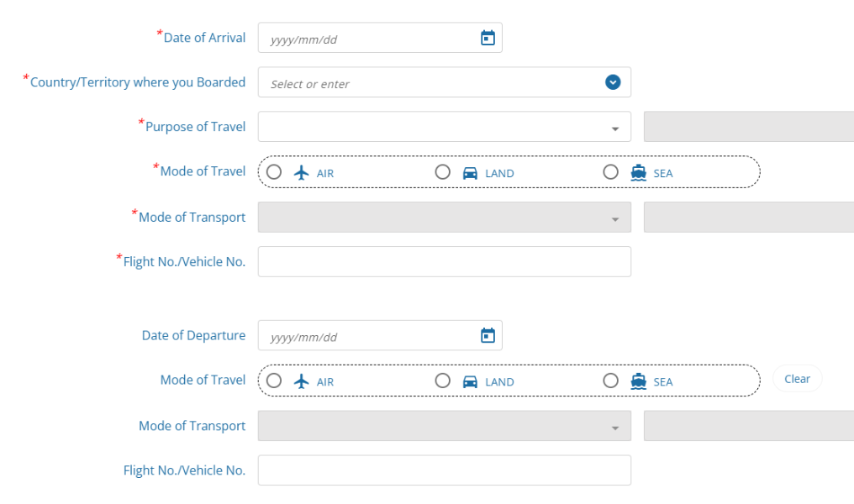Expand the Country/Territory where you Boarded dropdown
854x504 pixels.
click(x=613, y=82)
